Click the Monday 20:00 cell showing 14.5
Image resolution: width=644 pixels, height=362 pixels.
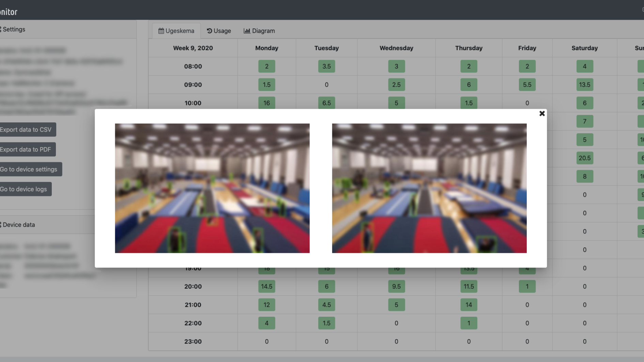coord(266,287)
